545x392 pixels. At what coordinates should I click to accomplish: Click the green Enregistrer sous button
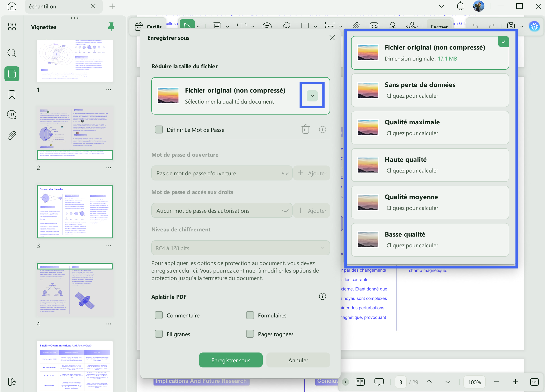tap(230, 360)
